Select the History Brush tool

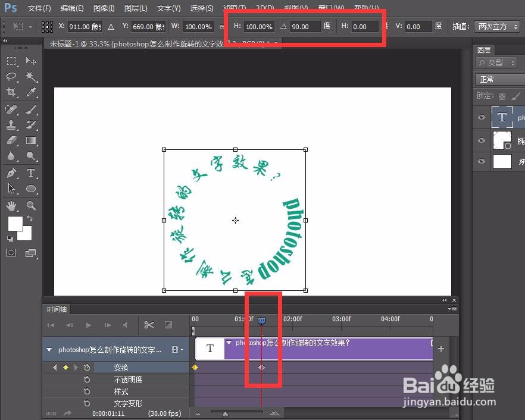point(31,125)
